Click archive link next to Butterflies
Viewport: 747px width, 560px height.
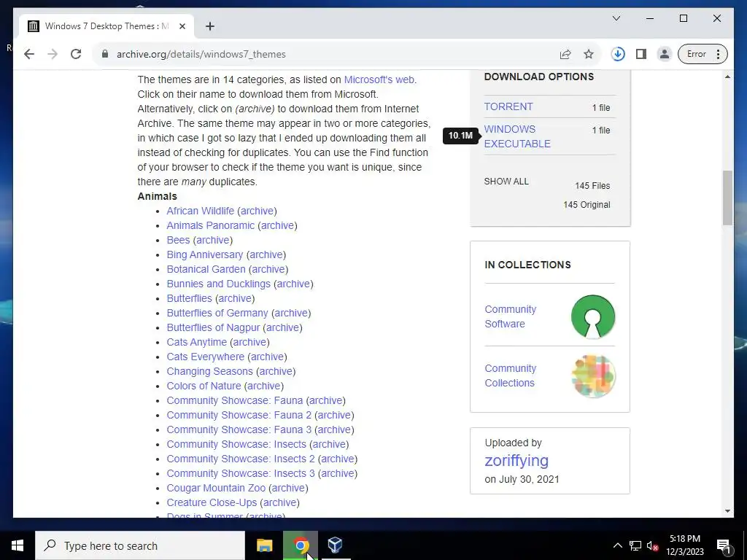click(235, 298)
